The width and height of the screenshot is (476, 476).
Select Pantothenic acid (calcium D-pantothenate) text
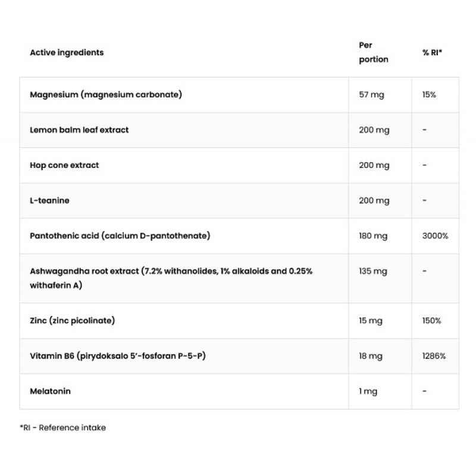(x=120, y=236)
